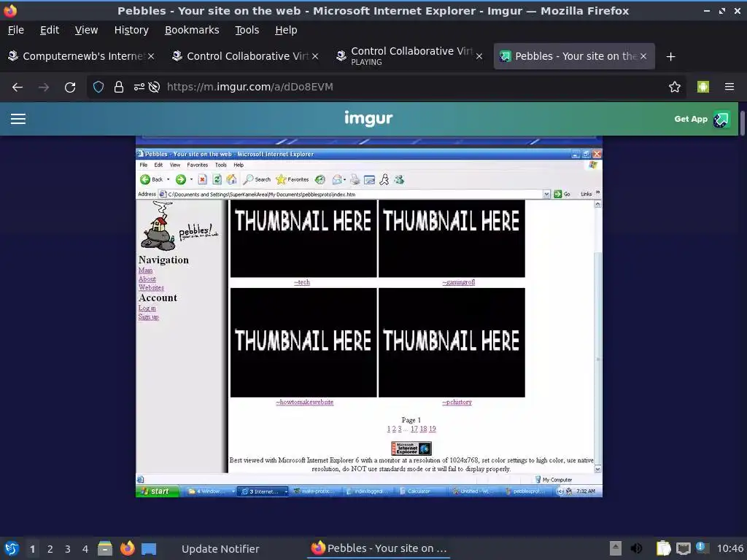Open Firefox's hamburger application menu
747x560 pixels.
729,87
